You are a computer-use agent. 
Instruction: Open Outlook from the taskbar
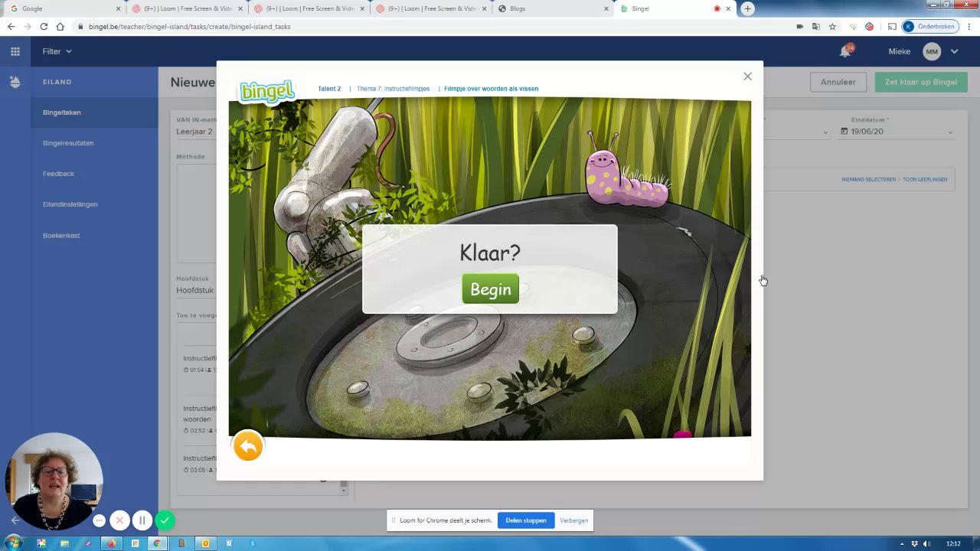pyautogui.click(x=205, y=543)
